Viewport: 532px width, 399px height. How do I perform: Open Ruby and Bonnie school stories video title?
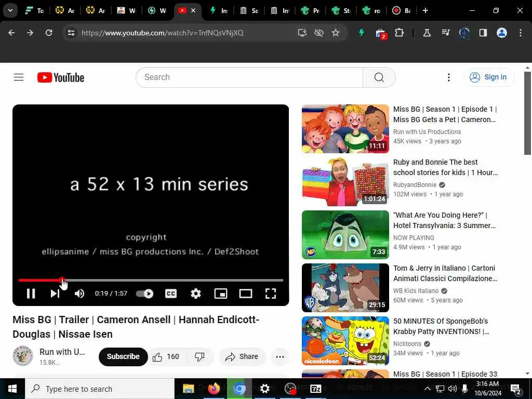tap(445, 167)
